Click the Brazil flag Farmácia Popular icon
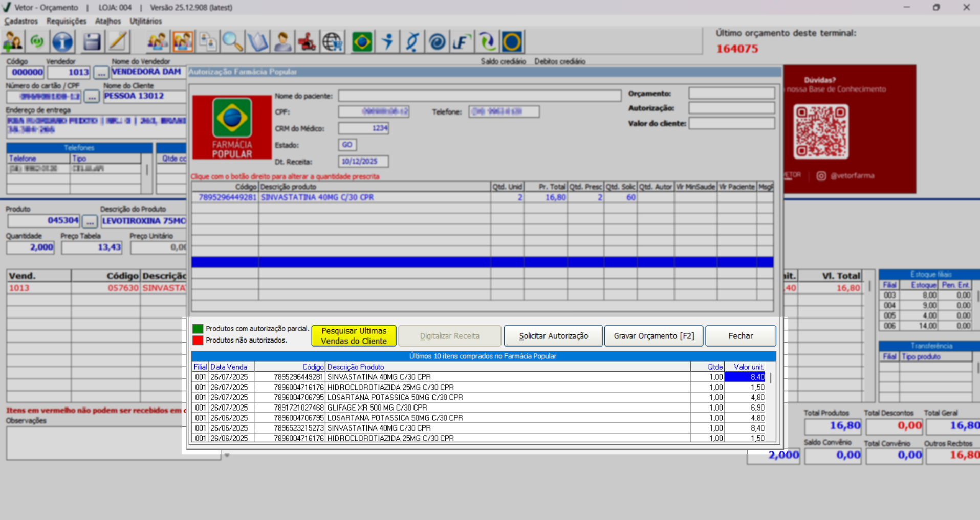 pos(362,42)
